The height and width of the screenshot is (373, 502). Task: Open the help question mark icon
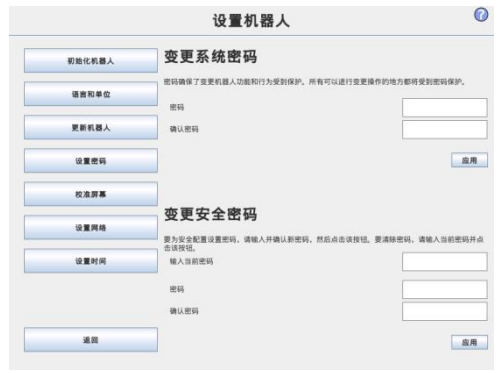(481, 15)
